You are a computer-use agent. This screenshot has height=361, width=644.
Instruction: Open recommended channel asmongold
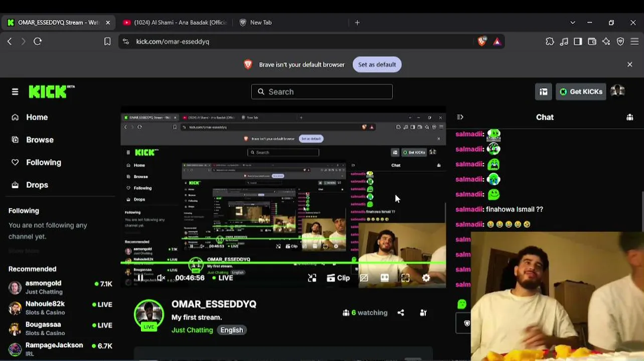click(61, 287)
